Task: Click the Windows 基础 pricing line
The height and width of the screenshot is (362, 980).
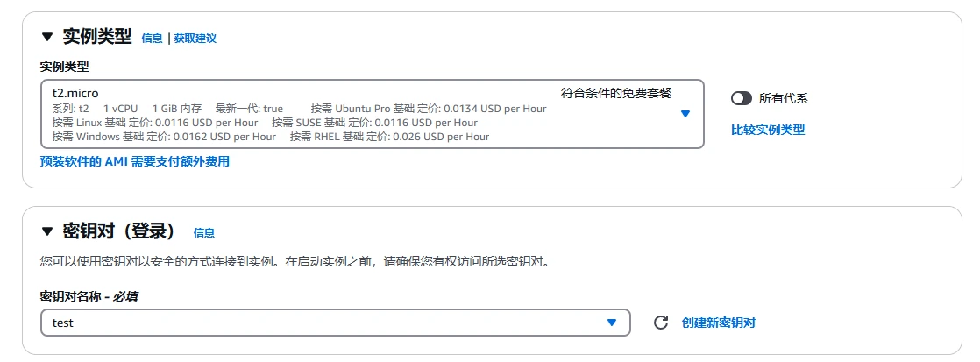Action: pos(165,136)
